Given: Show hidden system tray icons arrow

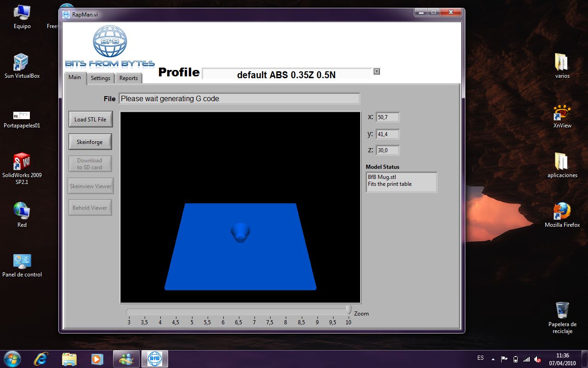Looking at the screenshot, I should pyautogui.click(x=493, y=359).
